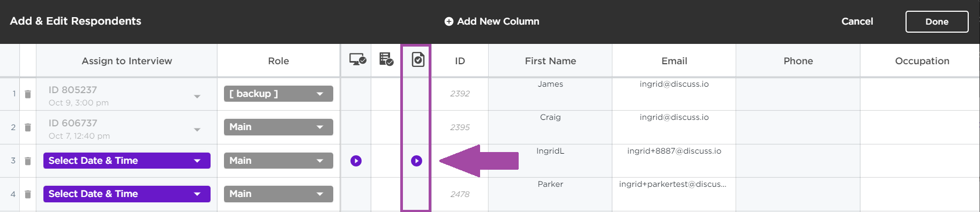Click the tech check monitor column icon
980x212 pixels.
[x=357, y=59]
